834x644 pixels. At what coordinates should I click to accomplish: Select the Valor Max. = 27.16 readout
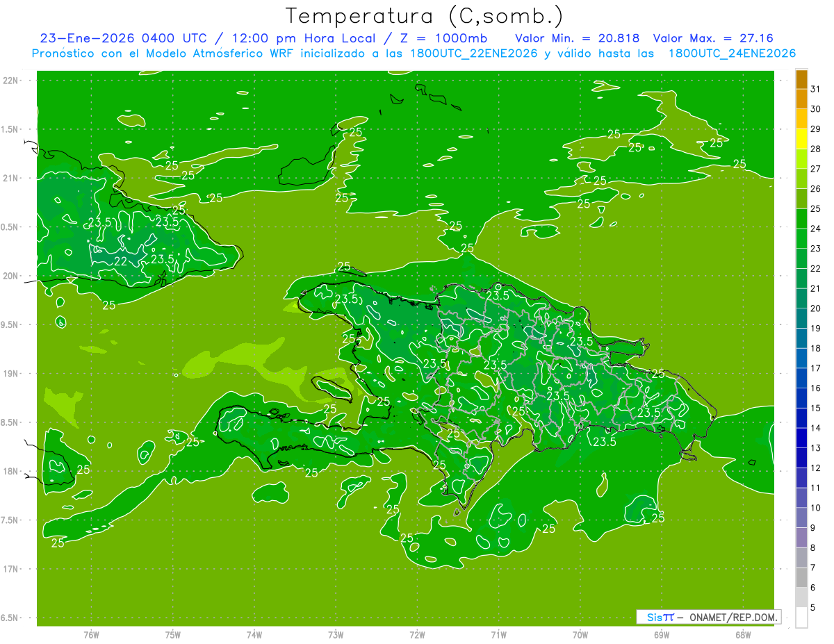point(714,38)
